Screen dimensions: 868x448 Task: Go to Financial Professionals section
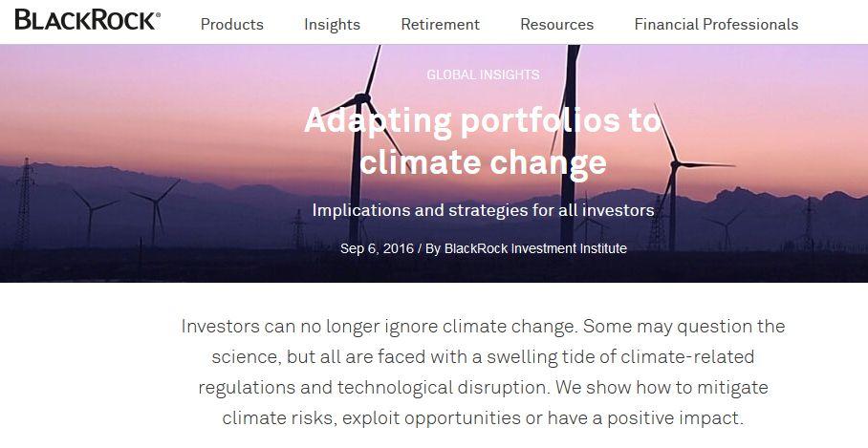[716, 24]
